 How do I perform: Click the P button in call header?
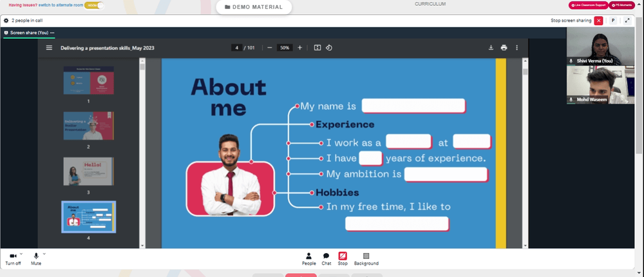[613, 21]
